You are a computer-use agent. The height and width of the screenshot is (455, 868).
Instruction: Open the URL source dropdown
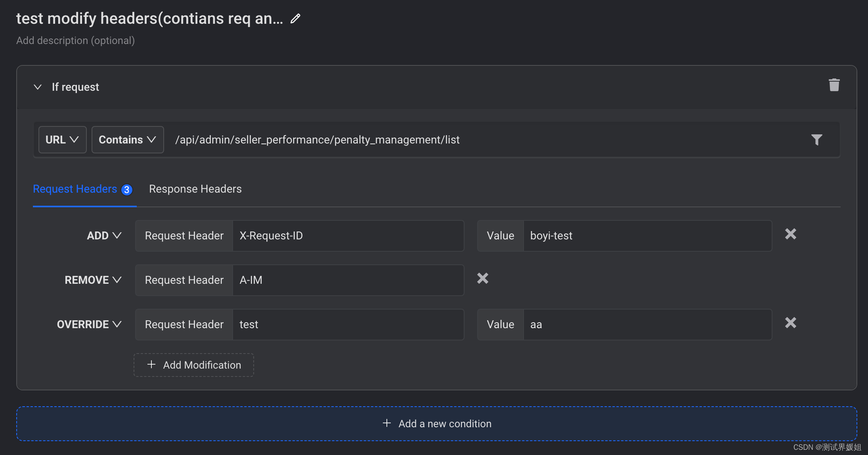(x=62, y=140)
